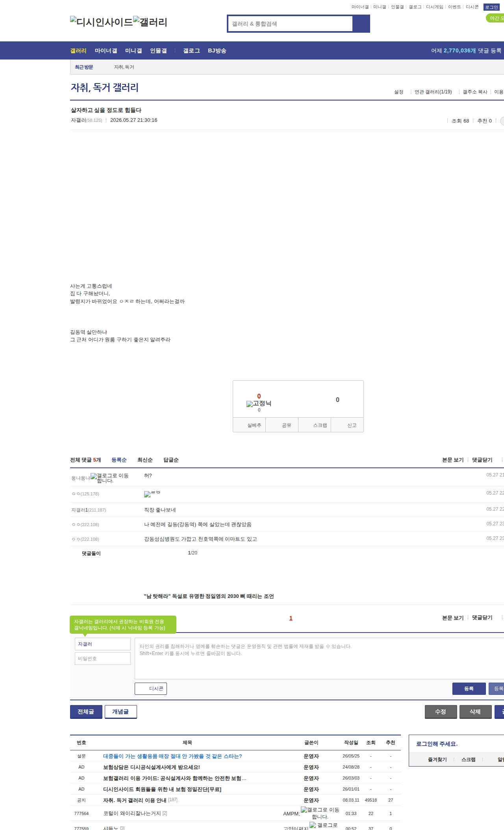Report the post with 신고

coord(347,425)
